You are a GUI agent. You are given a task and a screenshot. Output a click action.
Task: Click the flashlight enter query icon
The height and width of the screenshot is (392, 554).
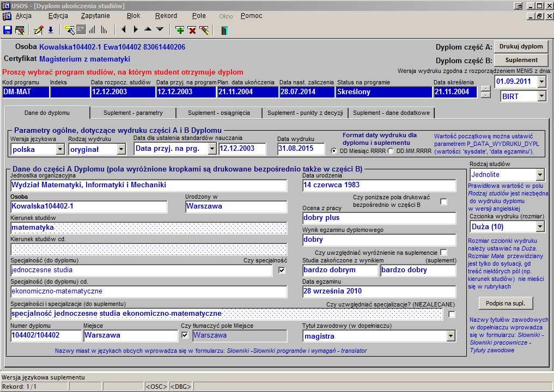(x=70, y=30)
